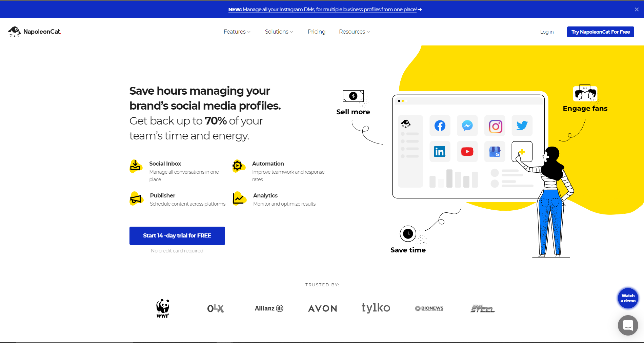Click the WWF panda logo

[x=163, y=308]
